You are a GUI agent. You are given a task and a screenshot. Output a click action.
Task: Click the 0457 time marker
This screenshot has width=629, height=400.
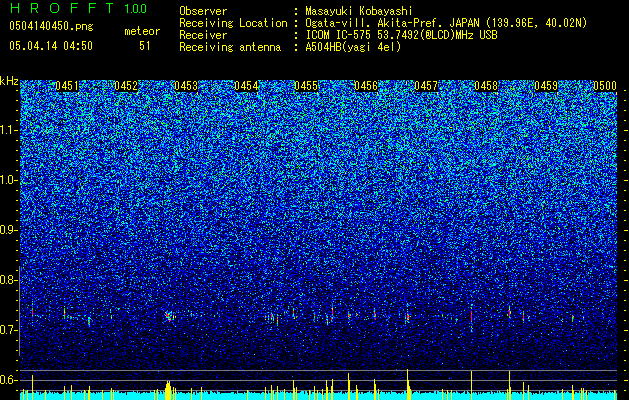click(426, 86)
